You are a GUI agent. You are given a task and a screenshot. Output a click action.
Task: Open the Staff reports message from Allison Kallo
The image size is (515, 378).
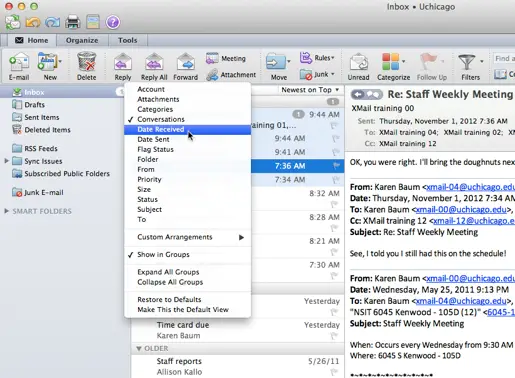(x=237, y=366)
